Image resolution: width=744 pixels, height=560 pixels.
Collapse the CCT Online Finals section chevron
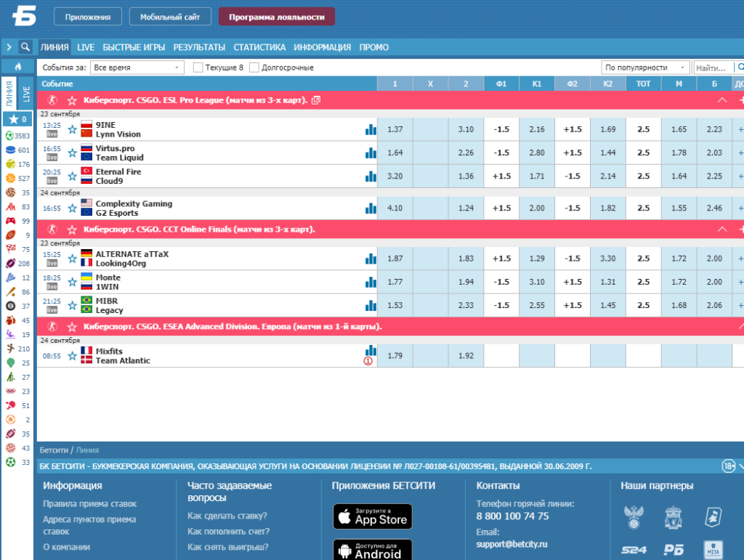(722, 229)
